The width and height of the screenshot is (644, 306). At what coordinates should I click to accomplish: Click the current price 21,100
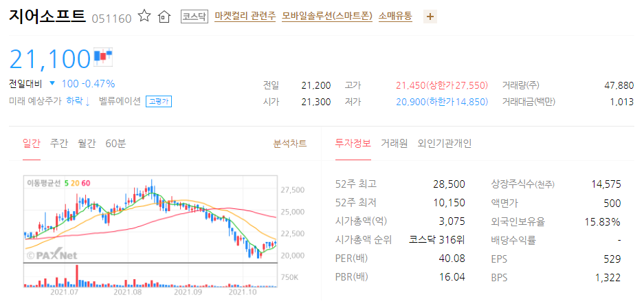[49, 58]
